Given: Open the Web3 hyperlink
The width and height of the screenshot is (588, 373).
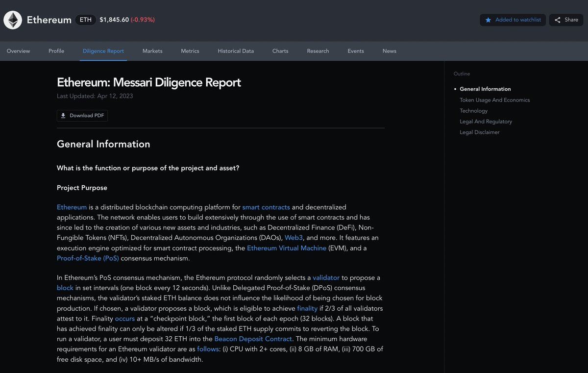Looking at the screenshot, I should [x=294, y=238].
